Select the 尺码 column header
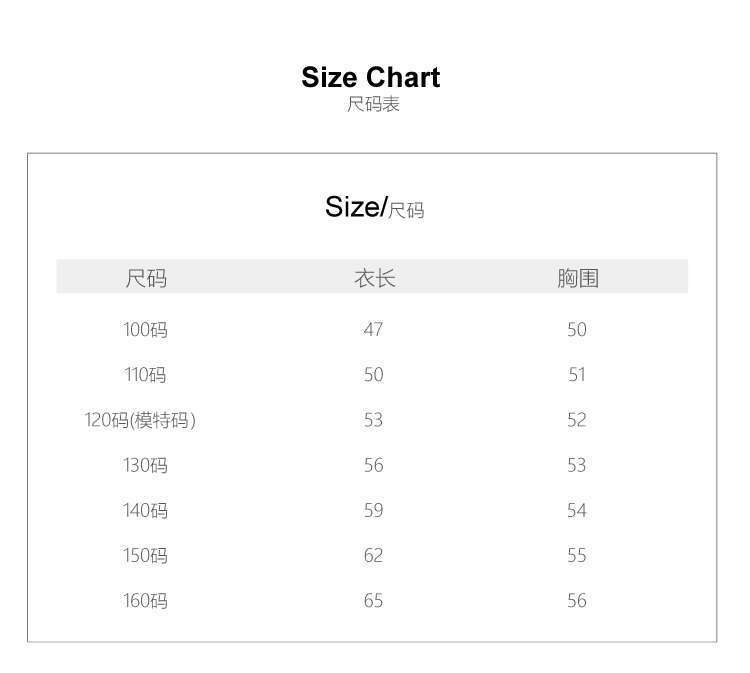Image resolution: width=750 pixels, height=673 pixels. (x=146, y=278)
